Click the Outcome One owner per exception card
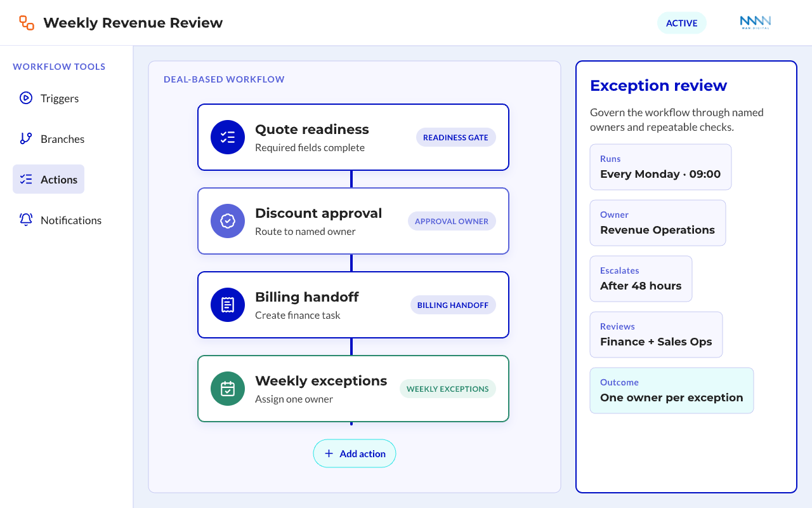Image resolution: width=812 pixels, height=508 pixels. 672,391
